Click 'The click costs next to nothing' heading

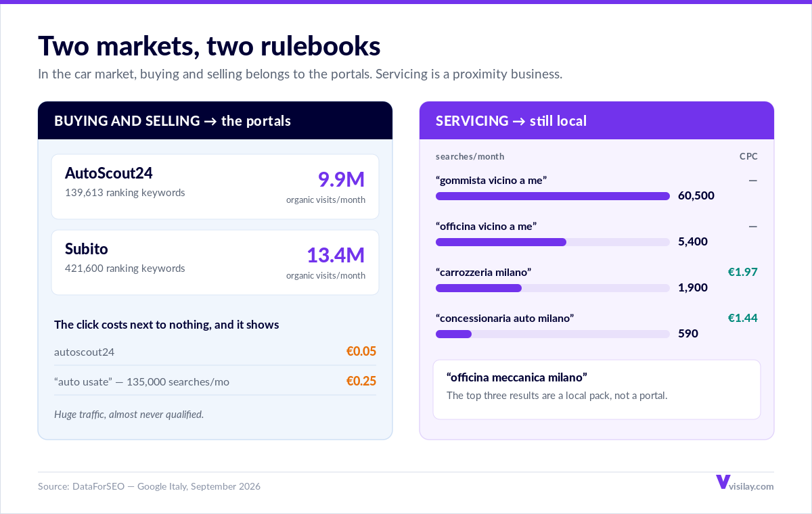(x=166, y=325)
